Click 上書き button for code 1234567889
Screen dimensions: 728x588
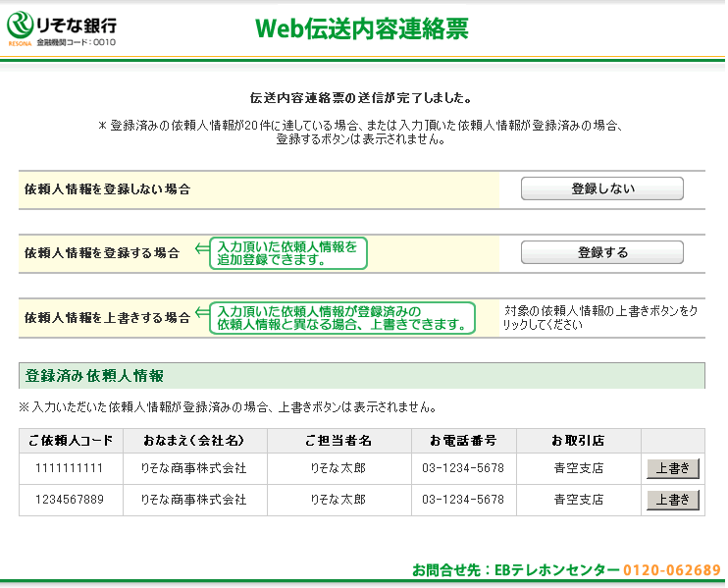[x=673, y=500]
